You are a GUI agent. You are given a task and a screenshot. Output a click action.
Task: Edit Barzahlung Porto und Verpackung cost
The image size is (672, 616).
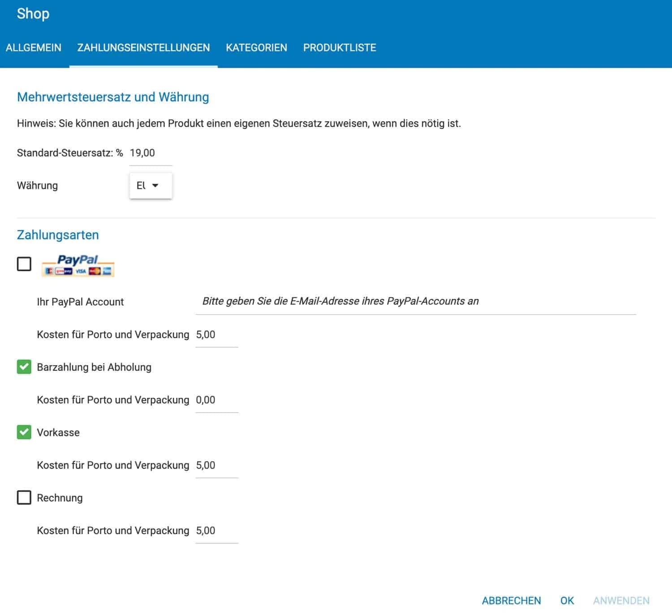(216, 400)
